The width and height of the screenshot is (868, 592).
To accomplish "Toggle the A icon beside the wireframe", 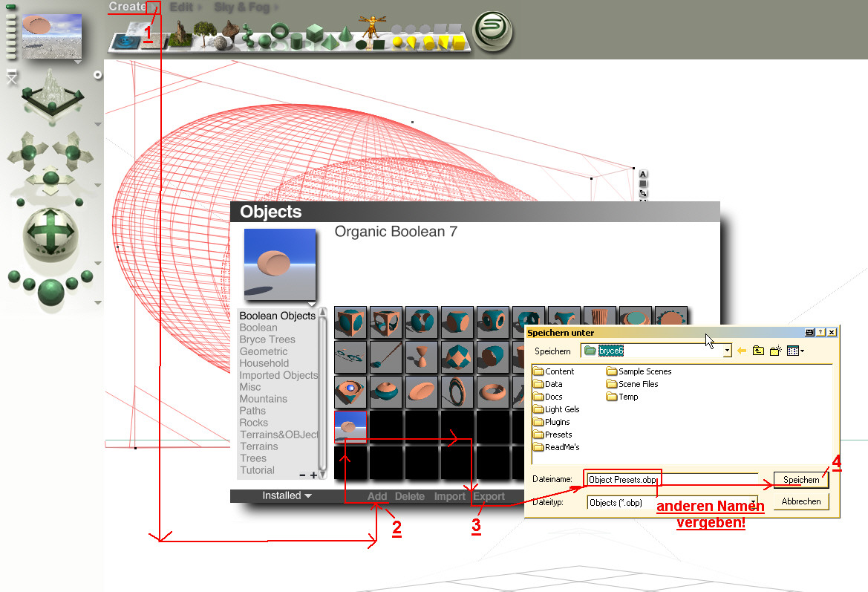I will (x=643, y=174).
